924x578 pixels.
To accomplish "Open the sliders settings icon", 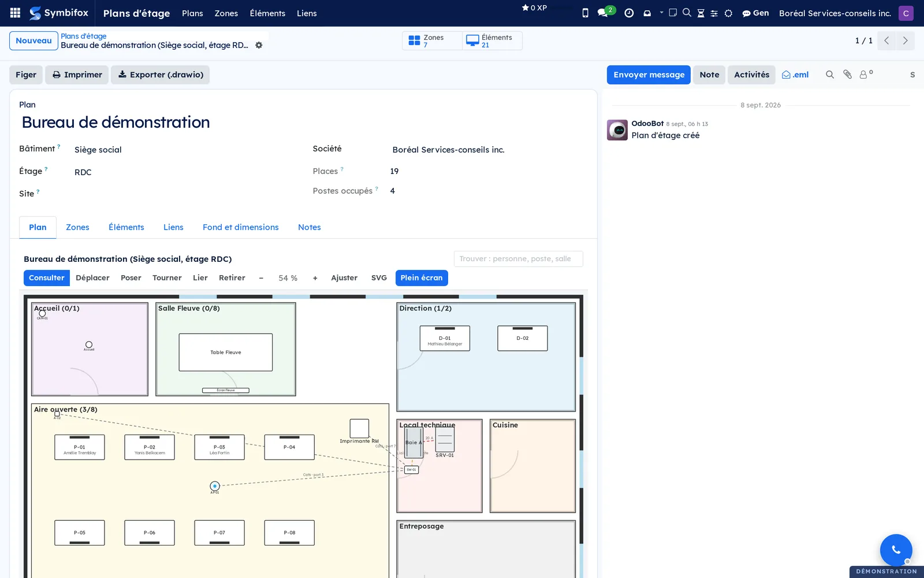I will (714, 13).
